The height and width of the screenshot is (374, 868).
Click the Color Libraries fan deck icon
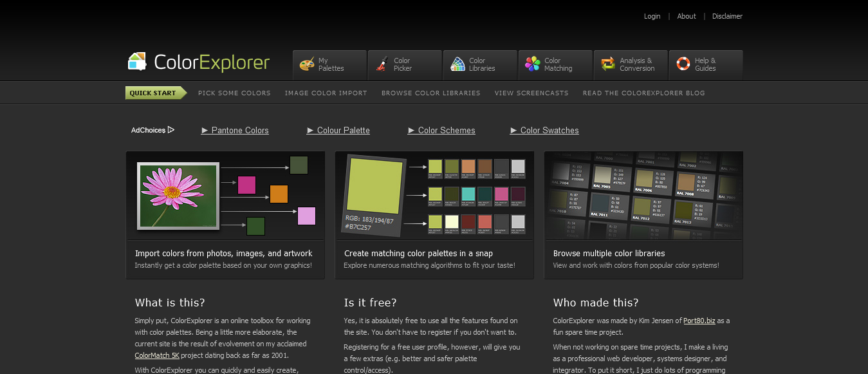point(457,64)
